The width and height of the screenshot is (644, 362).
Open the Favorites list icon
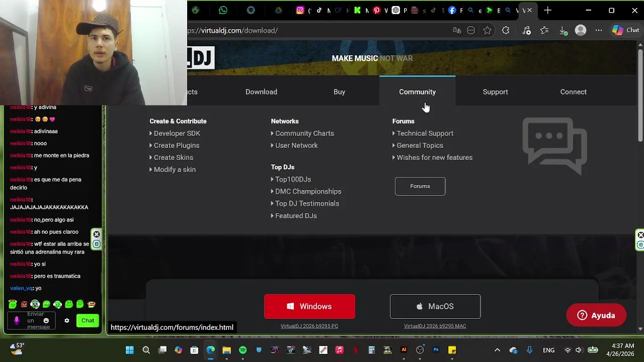point(544,30)
